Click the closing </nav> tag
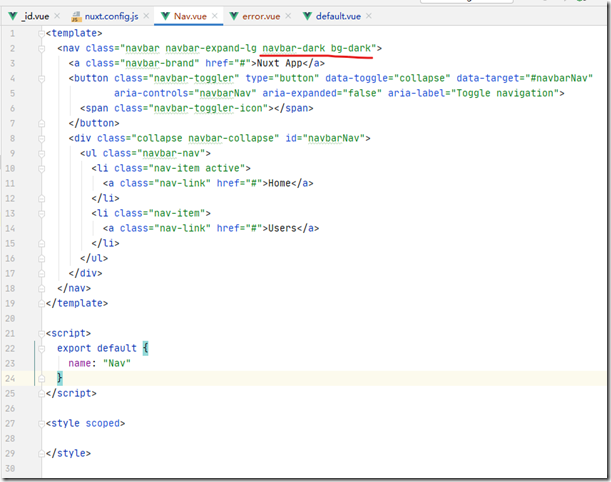Screen dimensions: 611x482 click(x=74, y=288)
